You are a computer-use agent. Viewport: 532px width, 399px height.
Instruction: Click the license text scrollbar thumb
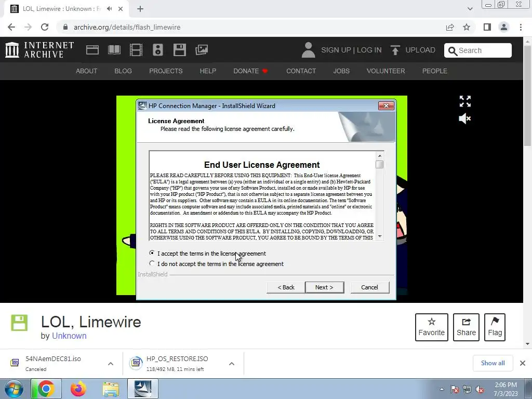pos(380,165)
